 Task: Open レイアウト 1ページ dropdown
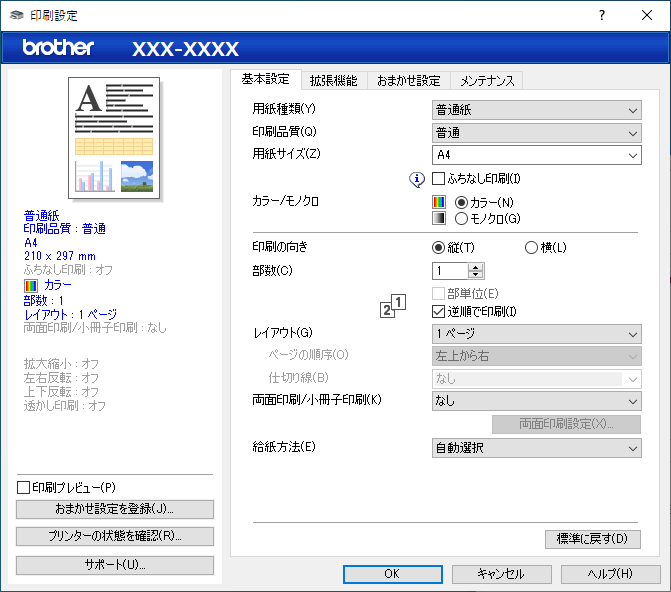pyautogui.click(x=537, y=334)
